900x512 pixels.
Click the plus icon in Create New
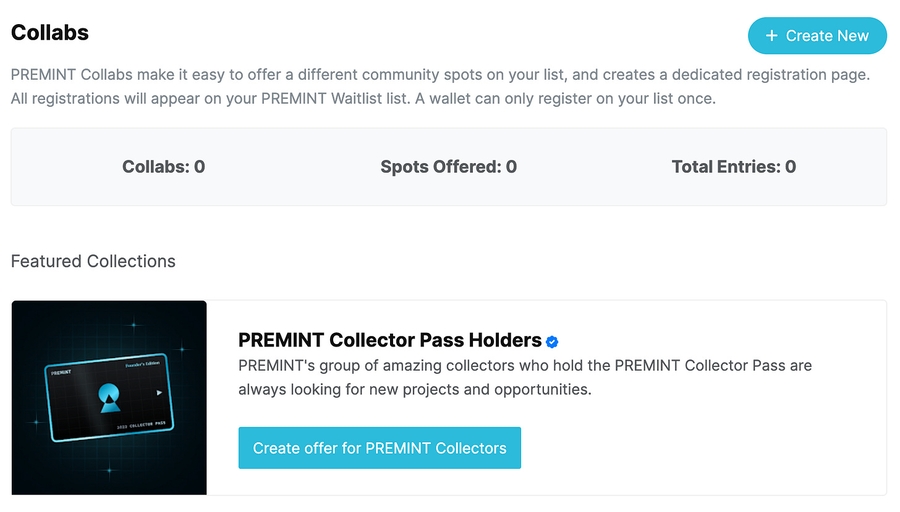point(771,36)
